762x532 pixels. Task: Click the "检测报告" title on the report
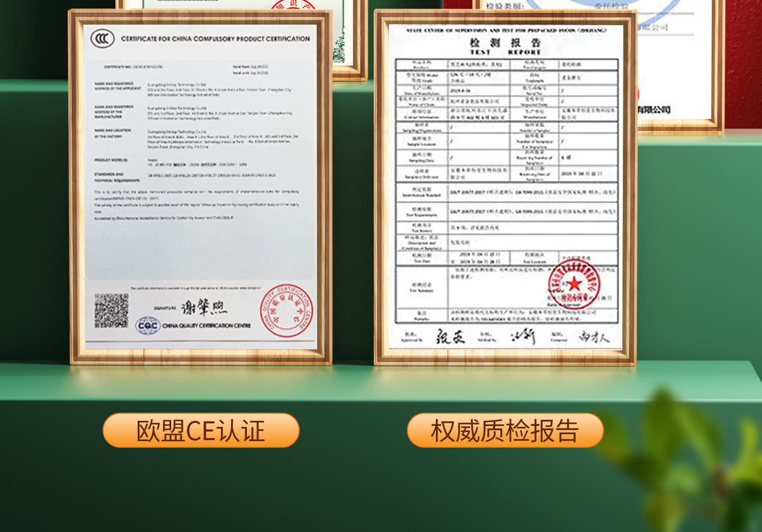point(505,43)
